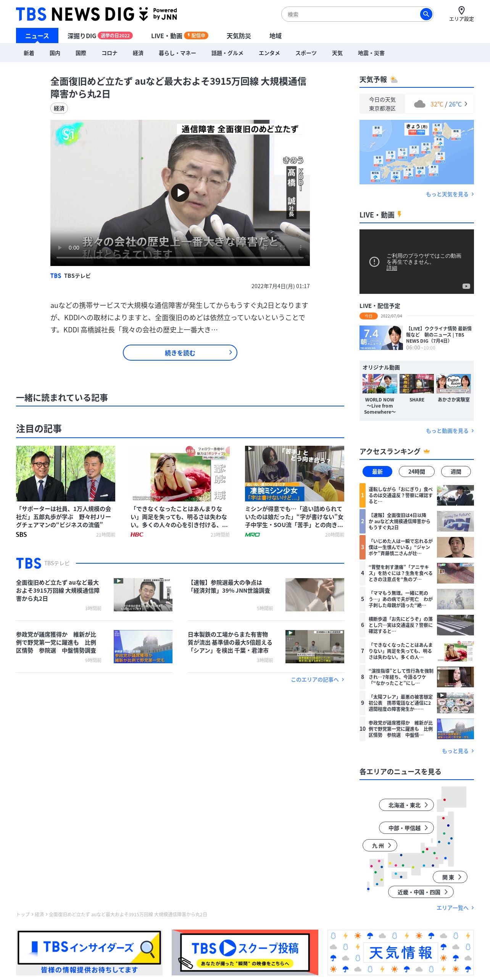This screenshot has height=980, width=490.
Task: Open MRO ミシン少女 article thumbnail
Action: point(295,474)
